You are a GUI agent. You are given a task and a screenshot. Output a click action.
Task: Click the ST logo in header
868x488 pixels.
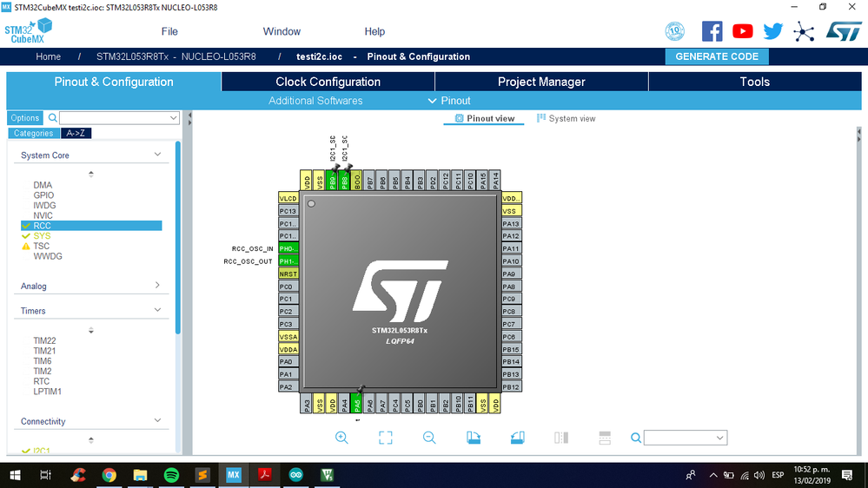844,31
